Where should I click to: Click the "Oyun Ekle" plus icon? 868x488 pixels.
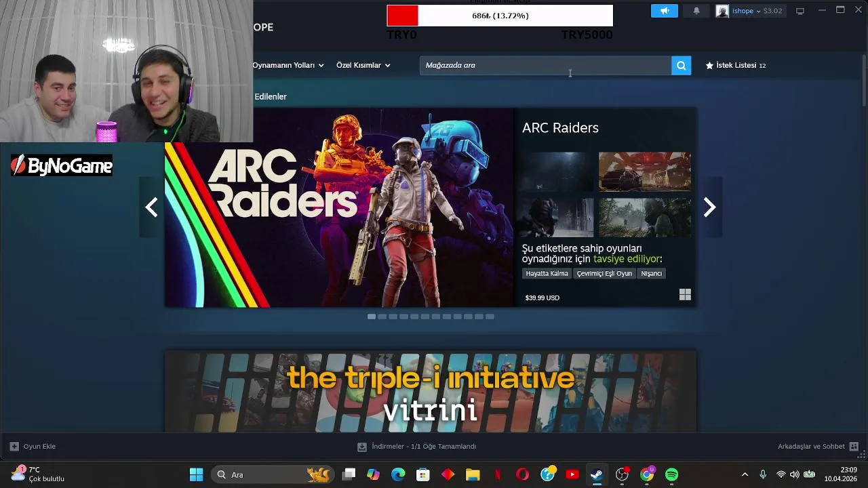point(14,447)
